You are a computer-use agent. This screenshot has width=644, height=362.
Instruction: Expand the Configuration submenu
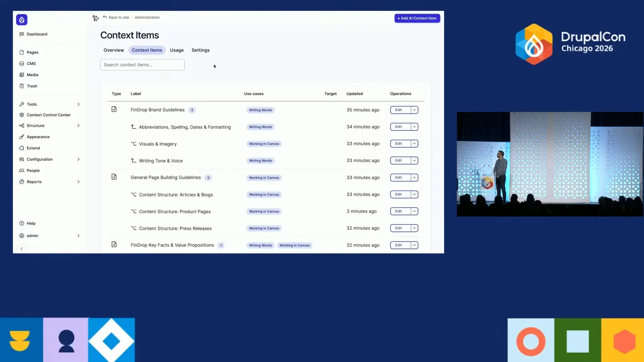pos(78,159)
